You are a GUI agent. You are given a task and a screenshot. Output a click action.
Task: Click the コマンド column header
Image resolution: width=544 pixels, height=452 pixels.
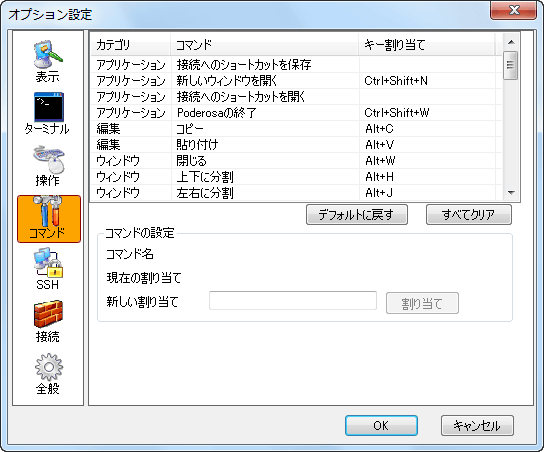[x=264, y=44]
